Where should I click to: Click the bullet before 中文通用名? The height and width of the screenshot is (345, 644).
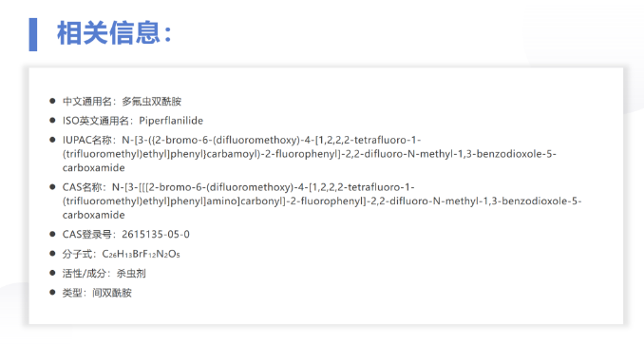[x=52, y=101]
